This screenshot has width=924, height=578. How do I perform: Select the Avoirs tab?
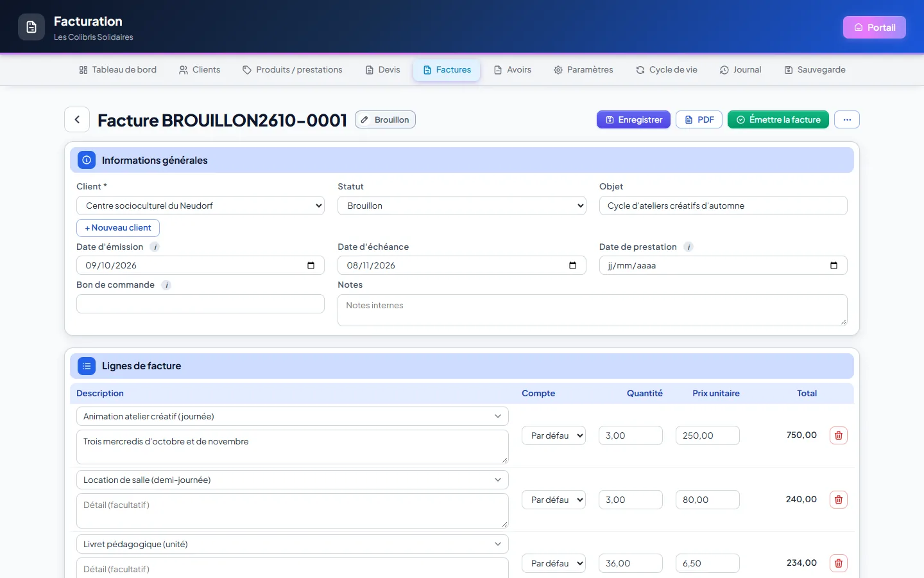(x=513, y=70)
